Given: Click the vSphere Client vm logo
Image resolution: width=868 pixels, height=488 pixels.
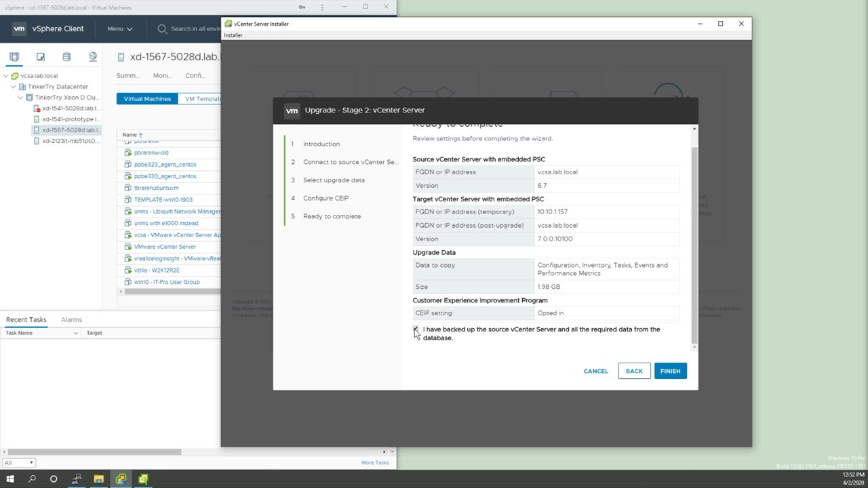Looking at the screenshot, I should [x=19, y=28].
